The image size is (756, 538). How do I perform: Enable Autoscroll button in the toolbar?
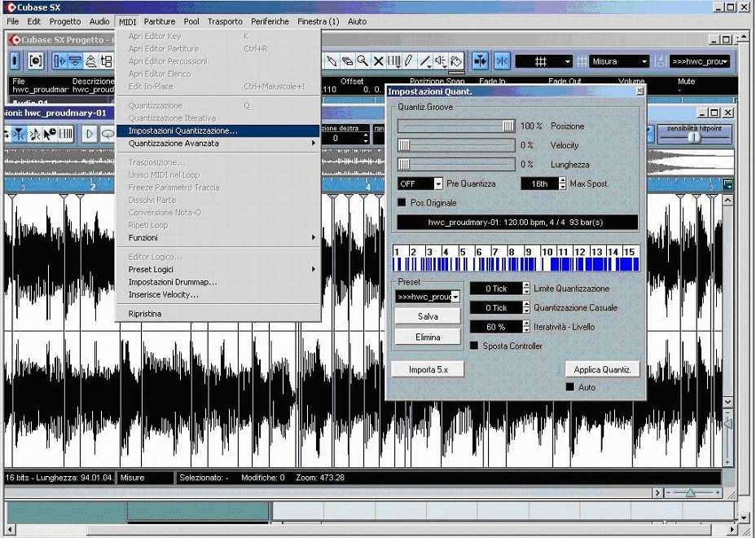480,61
